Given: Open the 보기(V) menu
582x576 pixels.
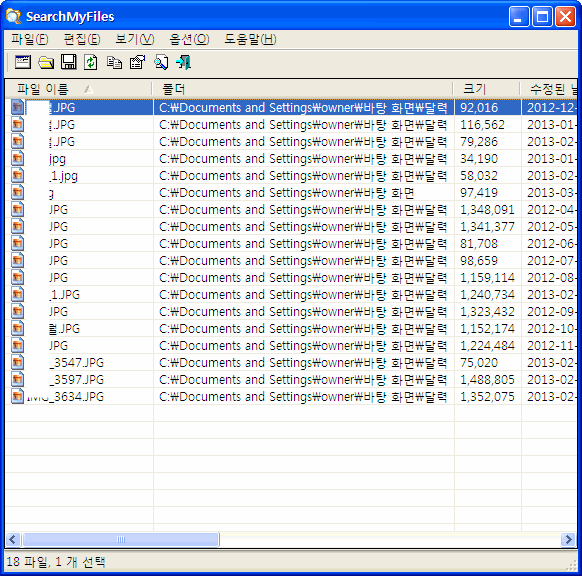Looking at the screenshot, I should [x=135, y=39].
